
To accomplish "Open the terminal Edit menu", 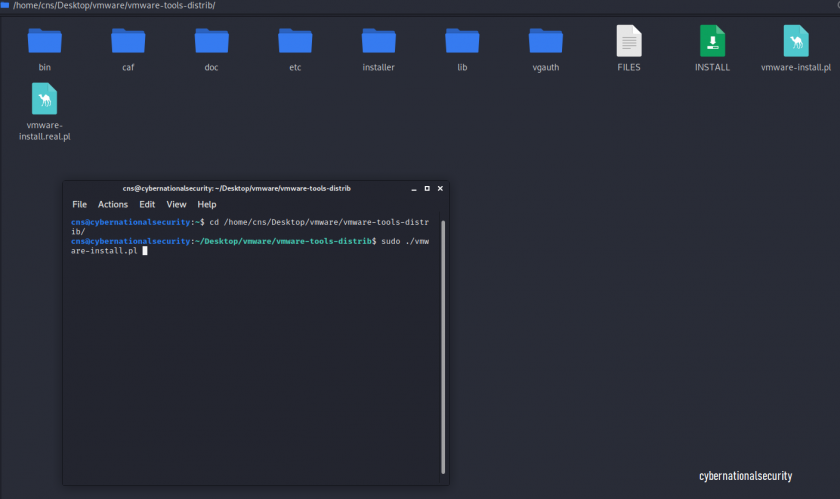I will 147,204.
